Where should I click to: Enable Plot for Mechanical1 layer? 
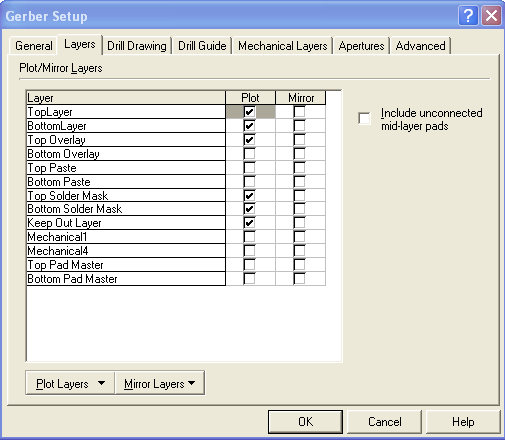tap(249, 237)
